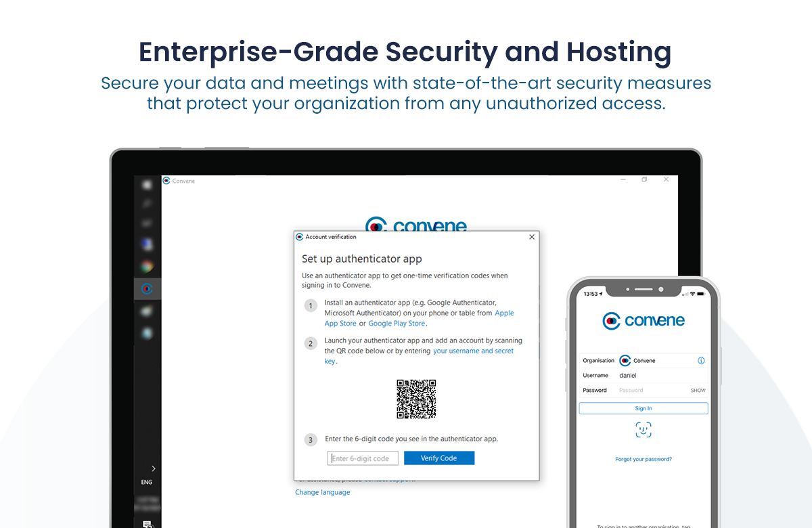Image resolution: width=812 pixels, height=528 pixels.
Task: Click the QR code in the setup dialog
Action: pos(416,399)
